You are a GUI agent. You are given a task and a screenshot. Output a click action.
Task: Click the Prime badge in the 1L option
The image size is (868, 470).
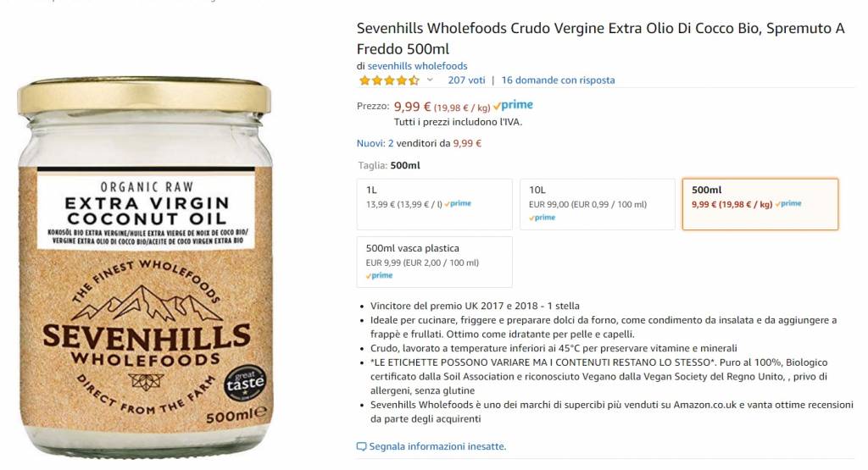click(458, 203)
